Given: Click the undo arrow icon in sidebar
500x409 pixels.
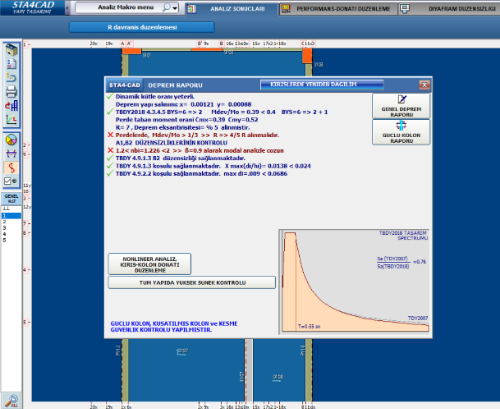Looking at the screenshot, I should pyautogui.click(x=11, y=77).
